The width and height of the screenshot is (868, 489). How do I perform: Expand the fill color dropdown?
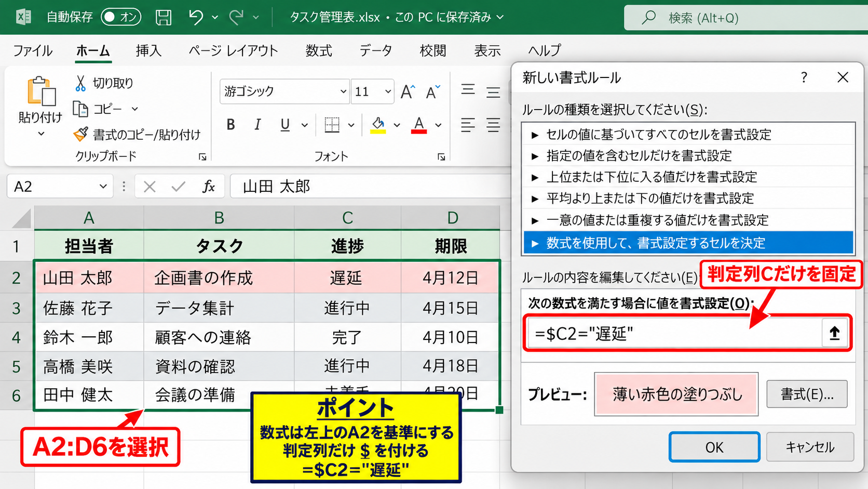click(397, 125)
